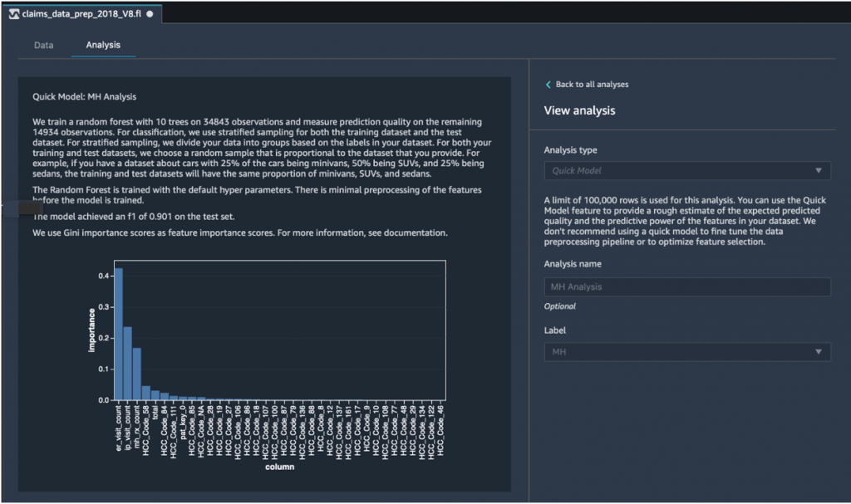
Task: Click the ip_visit_count bar in the chart
Action: coord(127,364)
